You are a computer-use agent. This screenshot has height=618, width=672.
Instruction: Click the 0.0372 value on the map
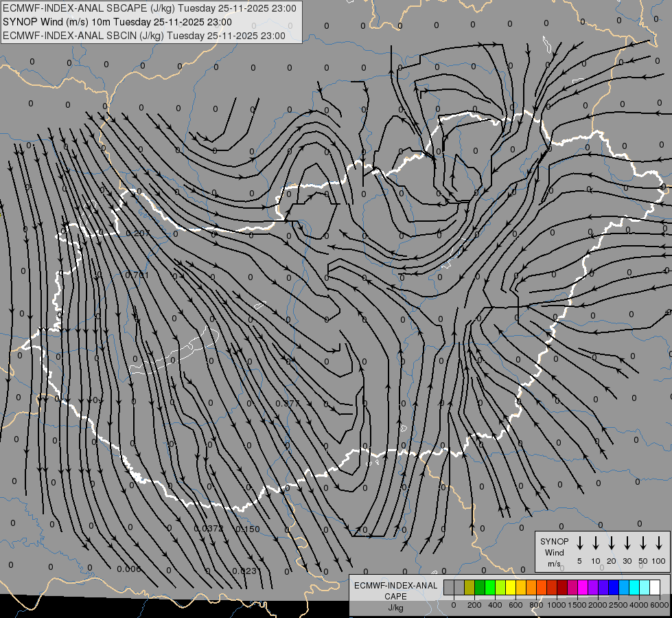tap(209, 528)
